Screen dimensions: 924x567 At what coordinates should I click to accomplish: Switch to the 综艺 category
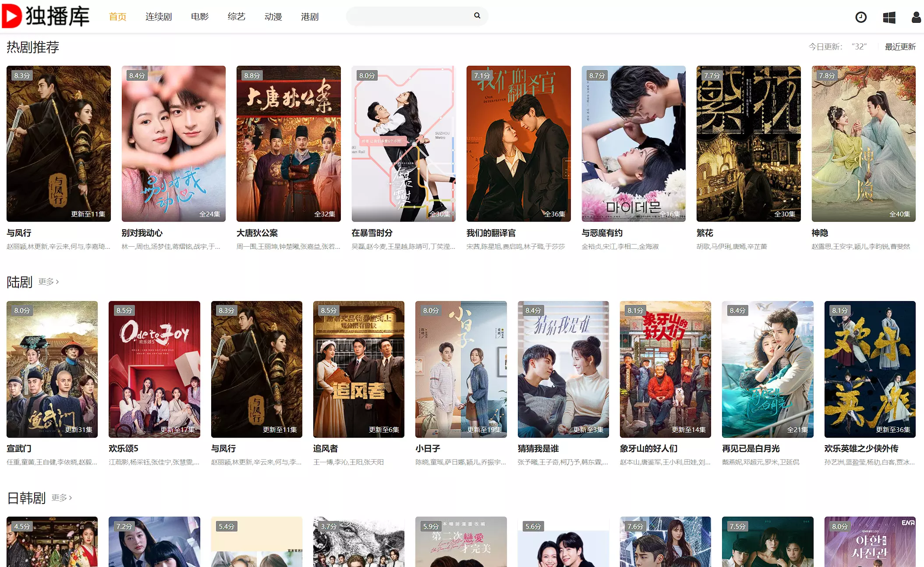(237, 17)
